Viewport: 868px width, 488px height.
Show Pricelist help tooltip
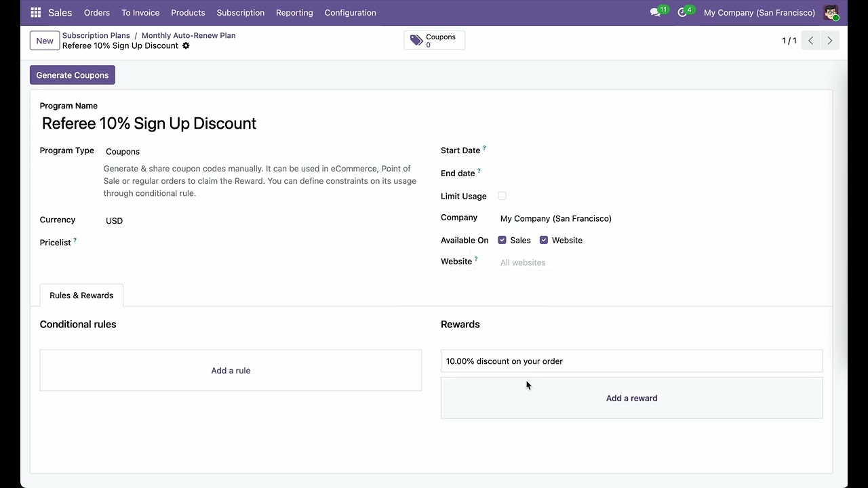[75, 240]
